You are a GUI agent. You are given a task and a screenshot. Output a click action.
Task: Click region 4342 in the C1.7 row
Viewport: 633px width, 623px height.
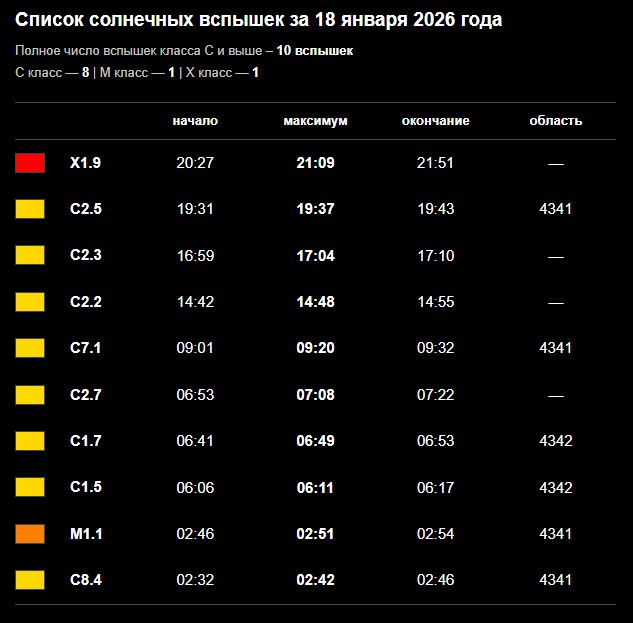click(x=555, y=441)
